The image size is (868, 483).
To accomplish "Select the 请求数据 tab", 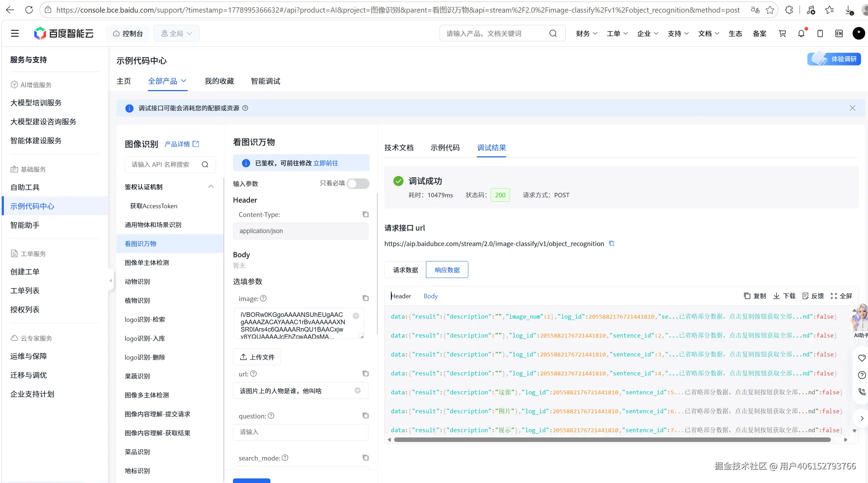I will pyautogui.click(x=405, y=270).
